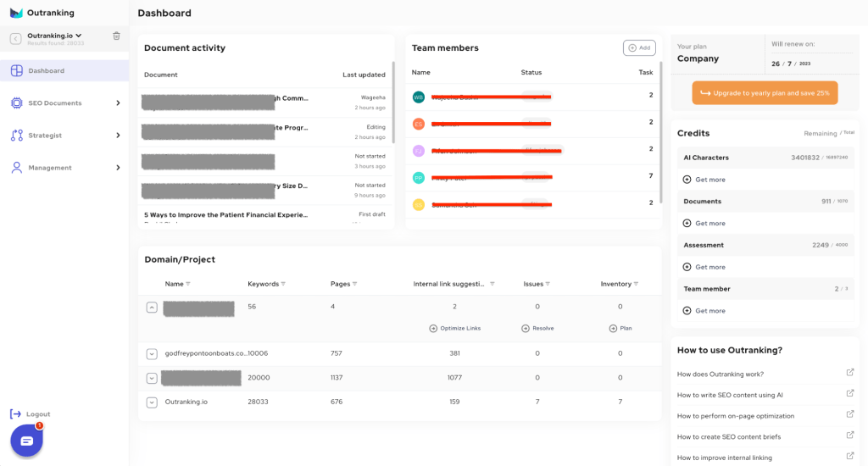Click the Add team member button
The width and height of the screenshot is (868, 466).
639,47
